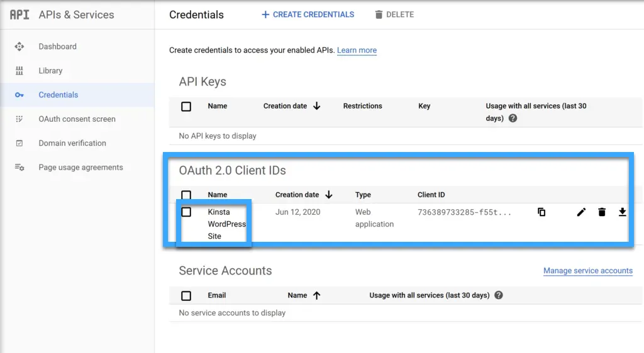Image resolution: width=644 pixels, height=353 pixels.
Task: Click the Dashboard sidebar icon
Action: pos(19,46)
